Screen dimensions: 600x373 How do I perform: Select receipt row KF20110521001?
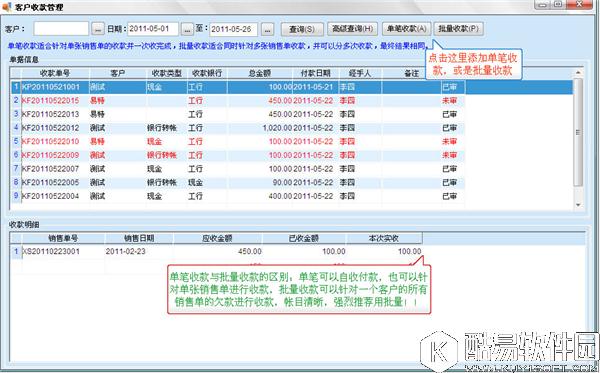292,87
